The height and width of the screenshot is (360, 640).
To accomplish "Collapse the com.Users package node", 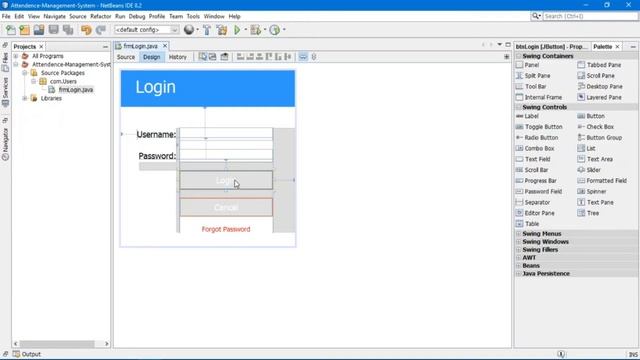I will pos(34,81).
